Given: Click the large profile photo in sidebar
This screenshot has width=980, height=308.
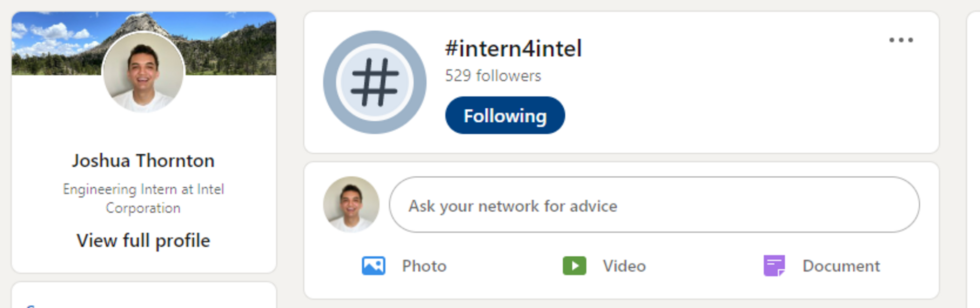Looking at the screenshot, I should (143, 72).
